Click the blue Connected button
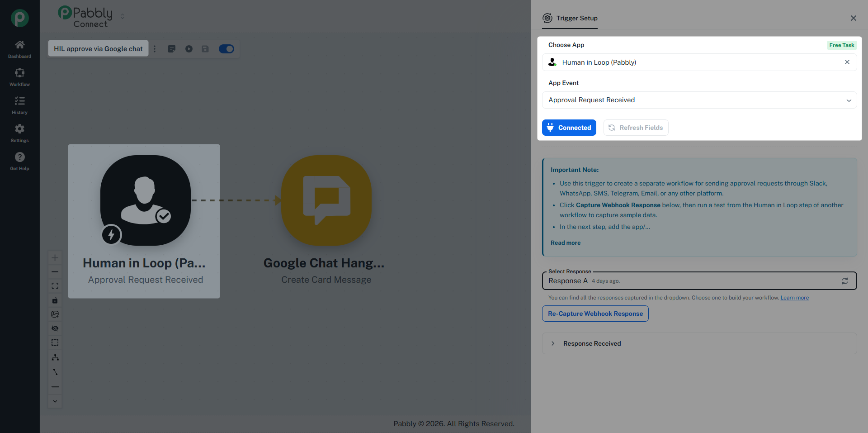 (x=569, y=128)
